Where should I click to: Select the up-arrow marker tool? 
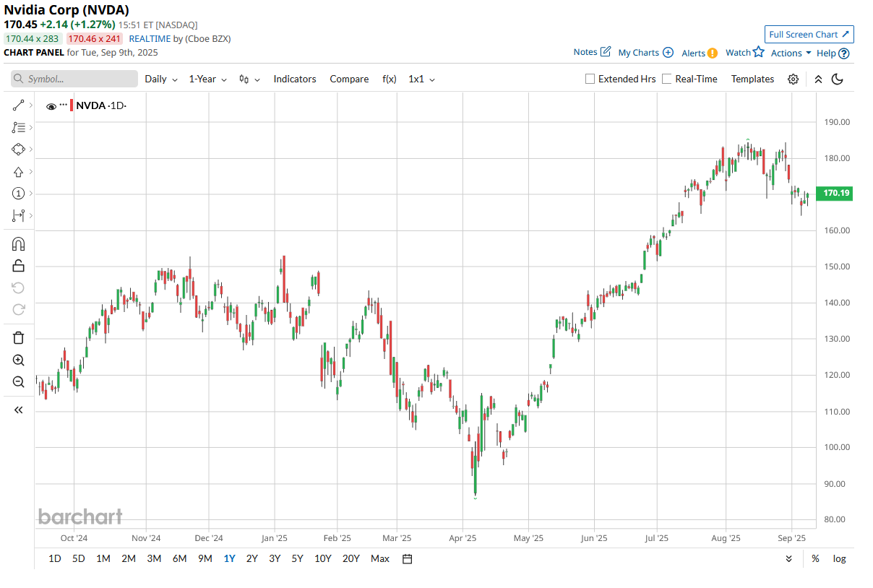[x=19, y=171]
